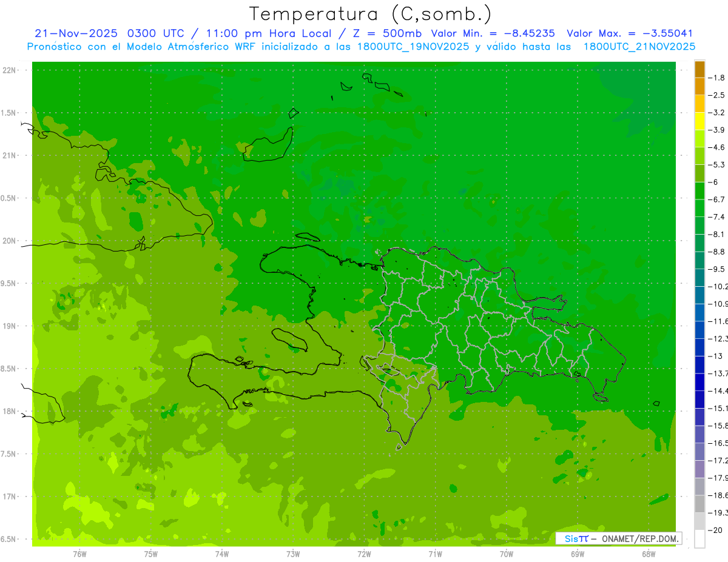Pick the gray swatch between -18.6 and -19.3
Screen dimensions: 728x562
[x=699, y=504]
